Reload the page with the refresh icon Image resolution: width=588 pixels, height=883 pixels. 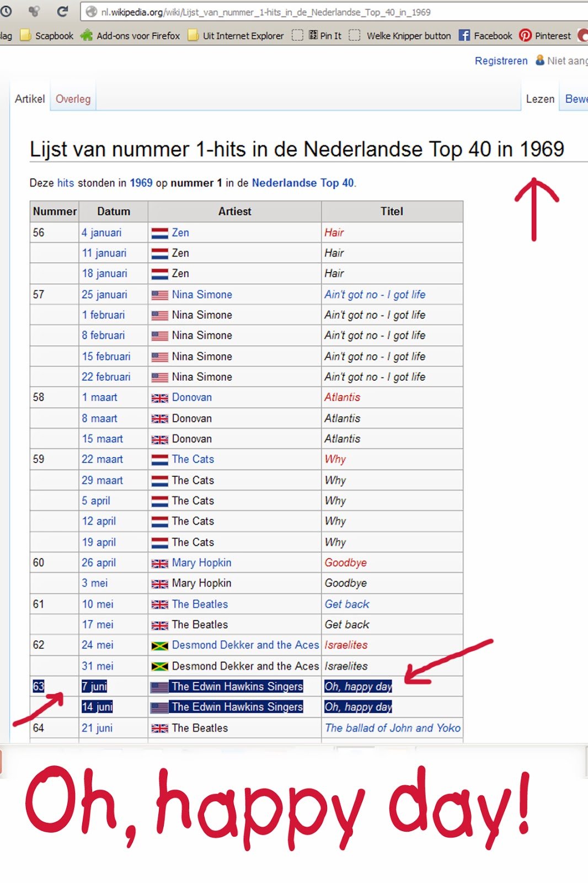pyautogui.click(x=62, y=11)
